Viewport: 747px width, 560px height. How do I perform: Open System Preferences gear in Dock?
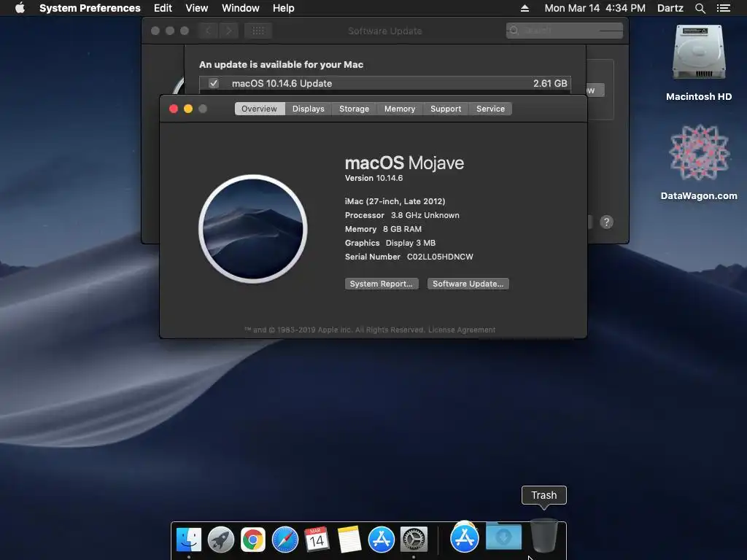click(414, 540)
